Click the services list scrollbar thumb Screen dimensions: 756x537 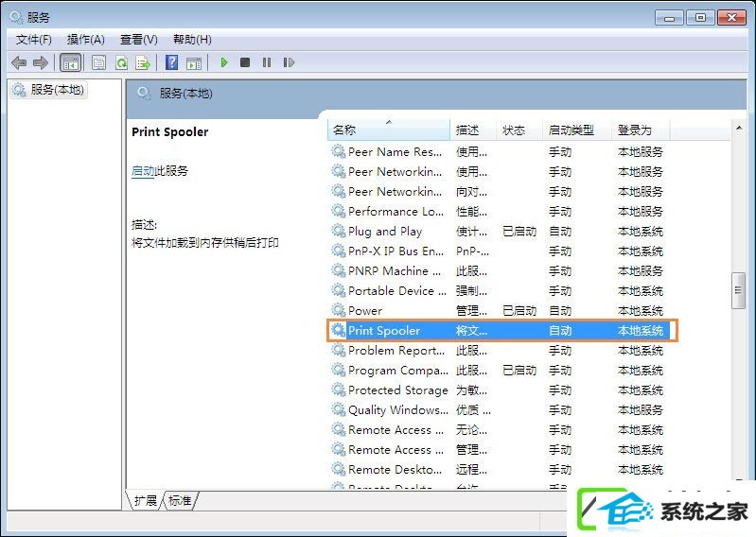[738, 290]
